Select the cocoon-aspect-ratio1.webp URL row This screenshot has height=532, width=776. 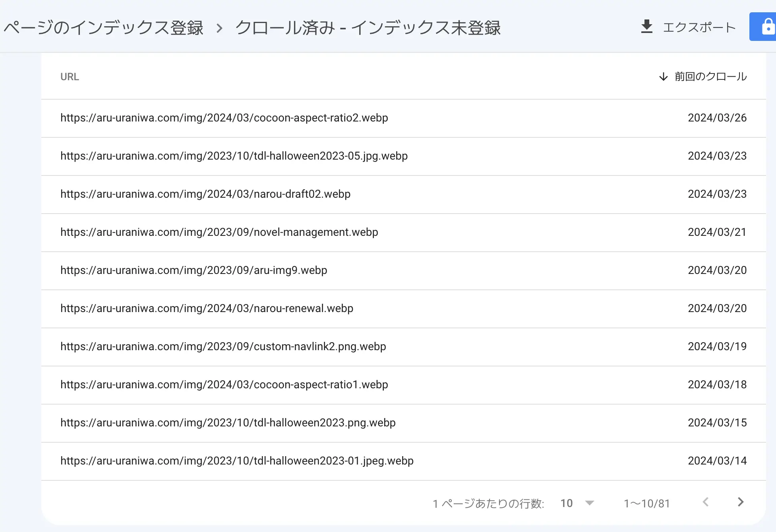[x=403, y=385]
